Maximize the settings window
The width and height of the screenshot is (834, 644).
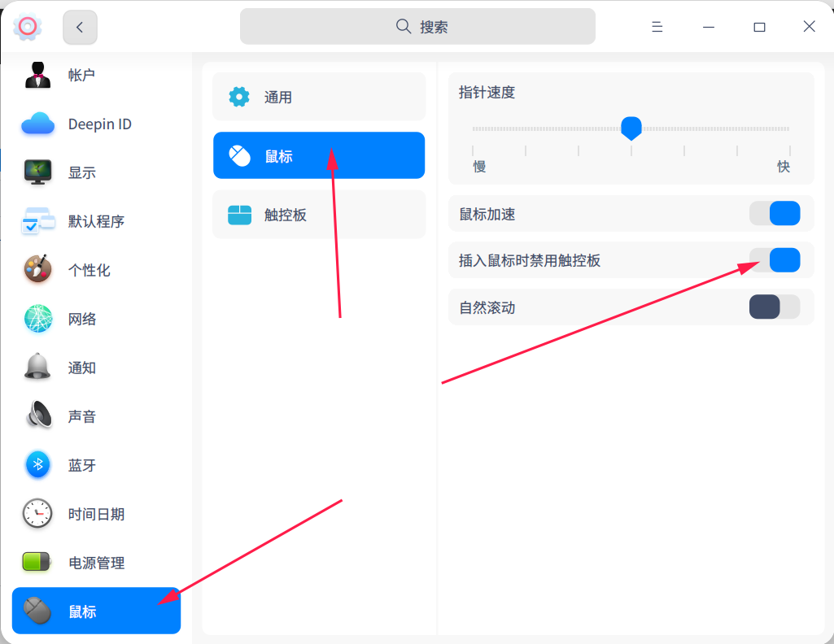coord(759,27)
